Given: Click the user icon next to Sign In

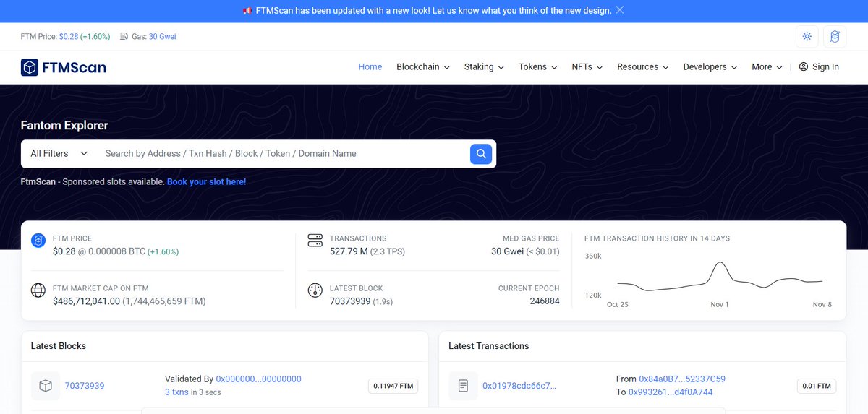Looking at the screenshot, I should (804, 66).
